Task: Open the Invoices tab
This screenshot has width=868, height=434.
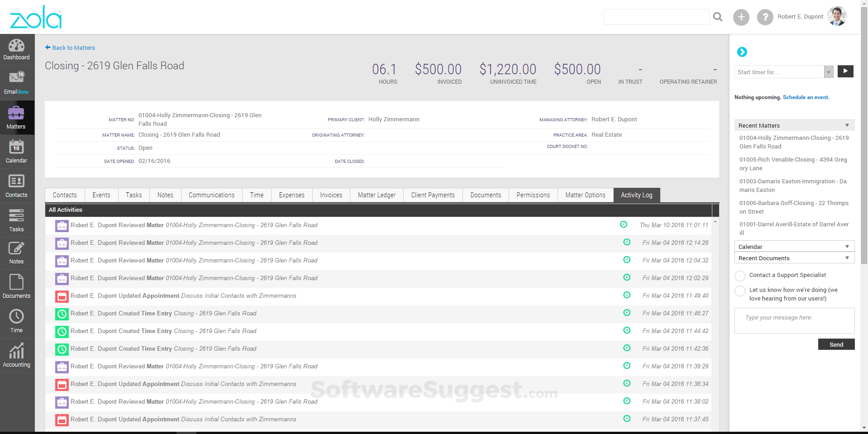Action: coord(331,195)
